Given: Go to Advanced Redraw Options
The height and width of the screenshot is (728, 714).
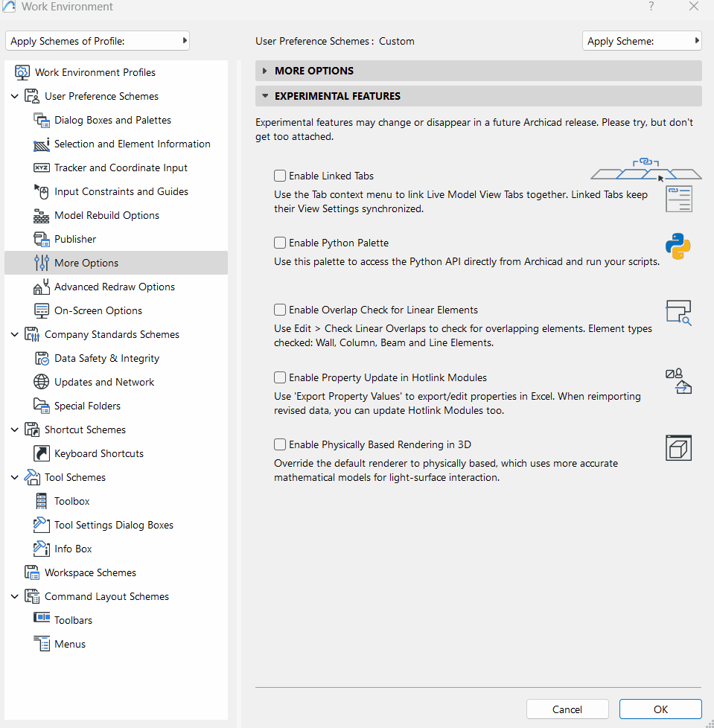Looking at the screenshot, I should pyautogui.click(x=116, y=287).
